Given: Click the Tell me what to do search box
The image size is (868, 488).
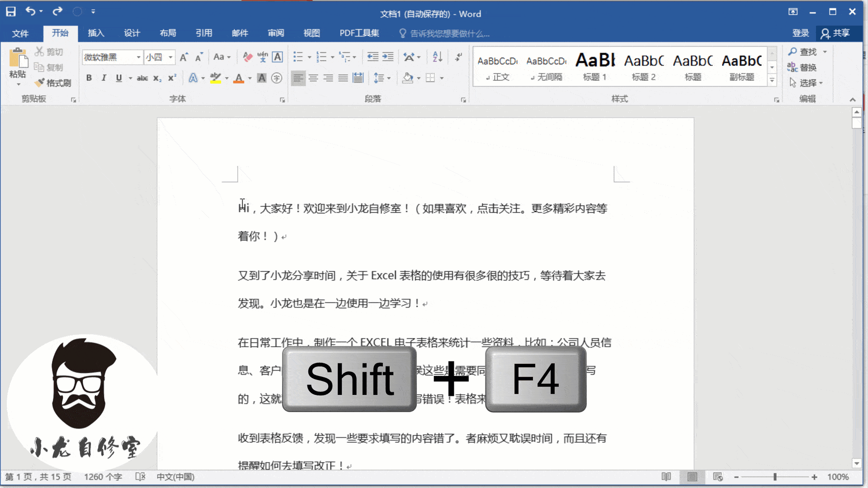Looking at the screenshot, I should (444, 33).
